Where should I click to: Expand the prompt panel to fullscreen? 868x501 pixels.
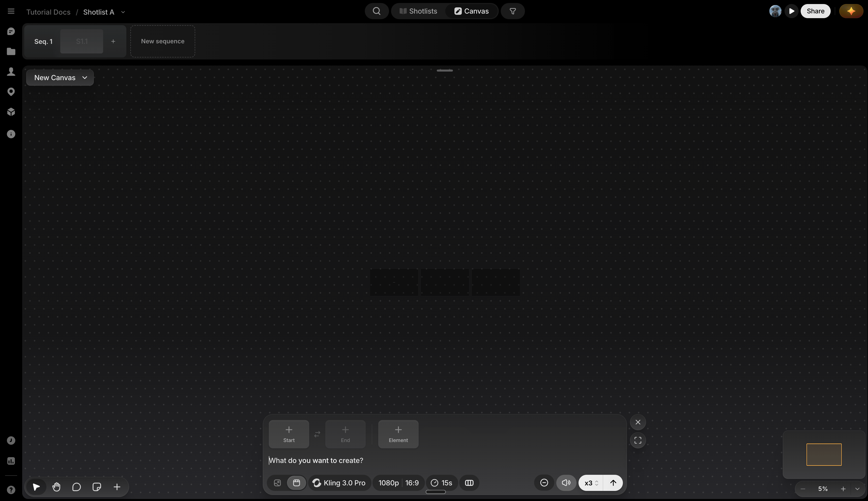(638, 441)
